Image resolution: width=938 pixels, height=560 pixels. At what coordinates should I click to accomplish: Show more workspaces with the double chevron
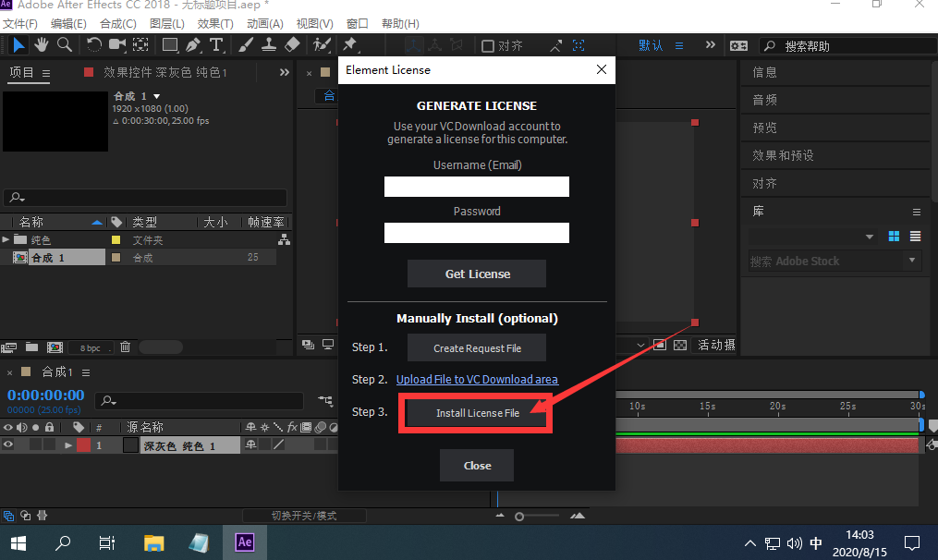pyautogui.click(x=710, y=45)
